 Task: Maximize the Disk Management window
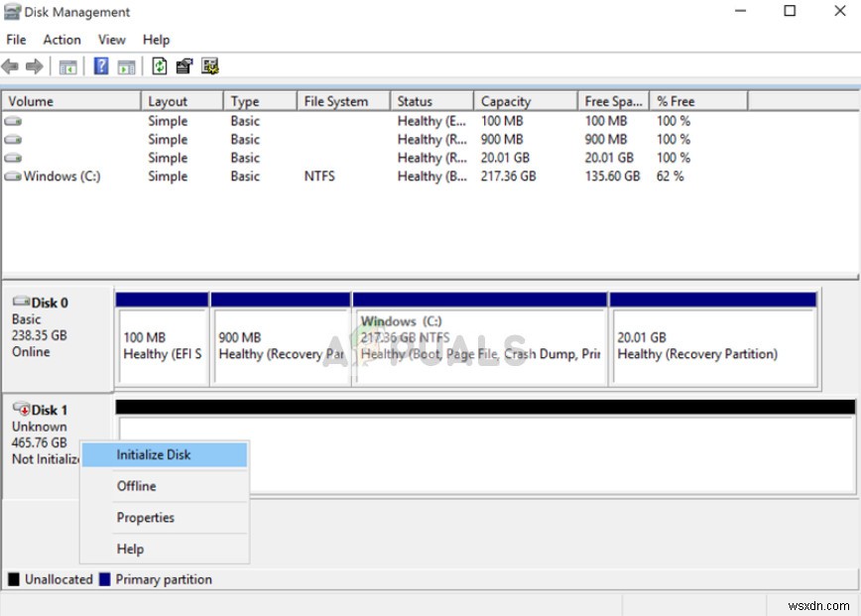pos(790,11)
